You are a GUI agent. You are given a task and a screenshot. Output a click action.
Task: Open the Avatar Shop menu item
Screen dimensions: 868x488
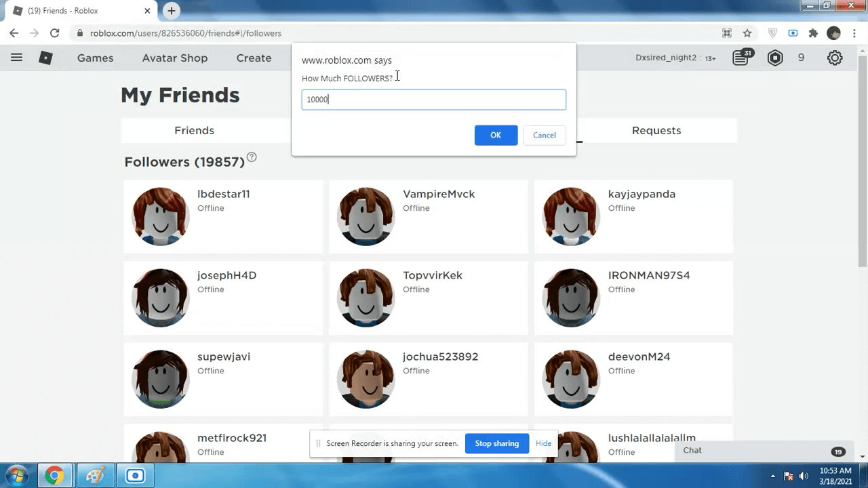[175, 58]
